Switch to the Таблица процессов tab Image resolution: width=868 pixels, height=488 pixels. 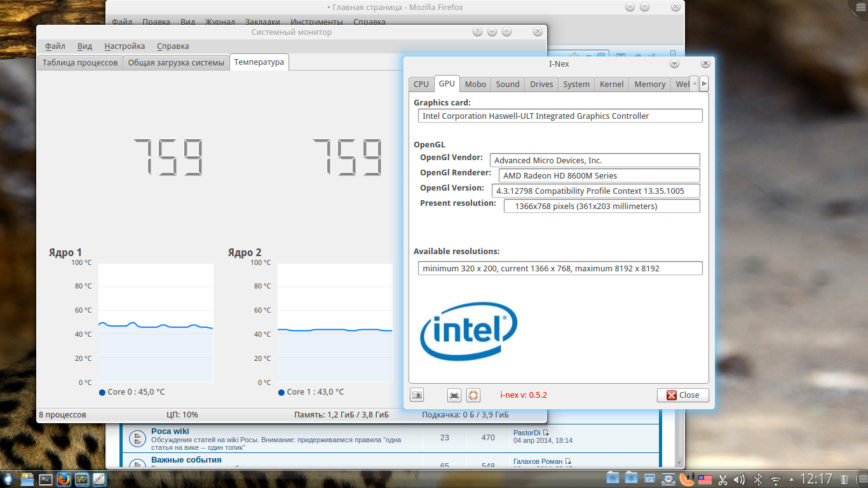[x=80, y=62]
